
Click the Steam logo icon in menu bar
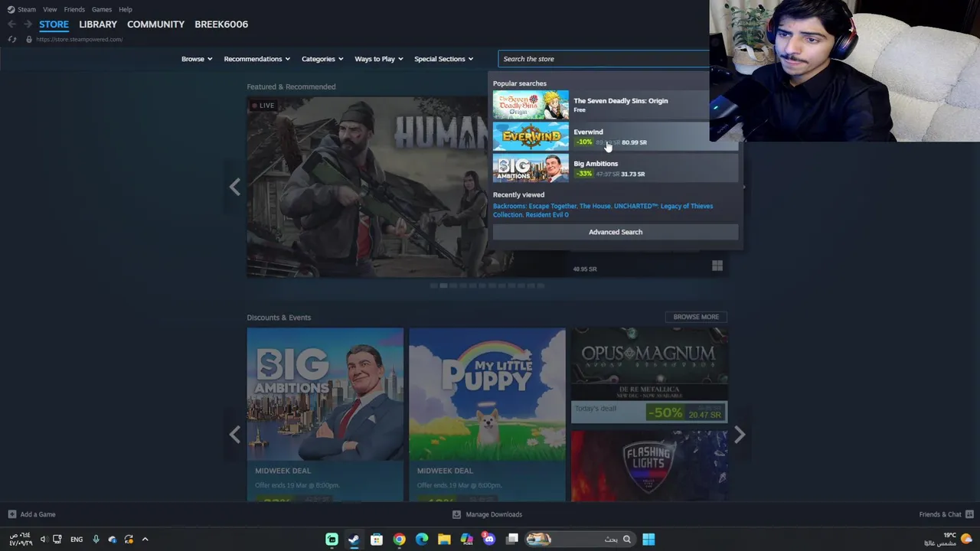coord(11,9)
